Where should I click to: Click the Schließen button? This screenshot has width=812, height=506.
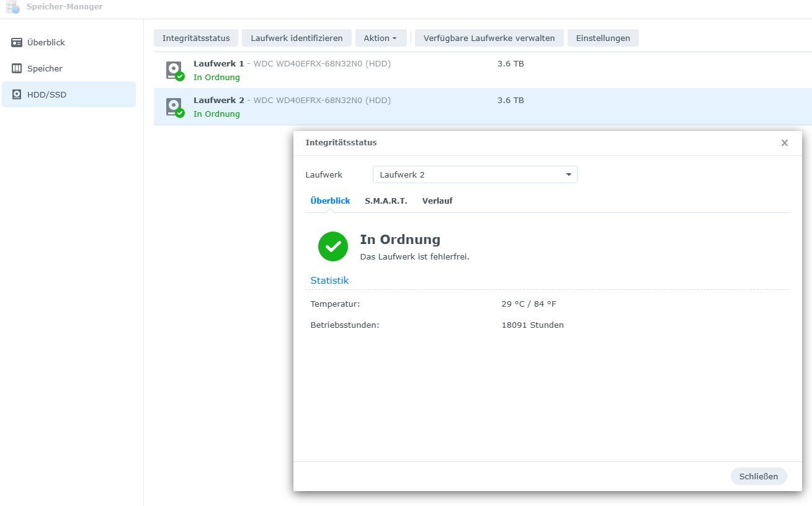pos(759,476)
